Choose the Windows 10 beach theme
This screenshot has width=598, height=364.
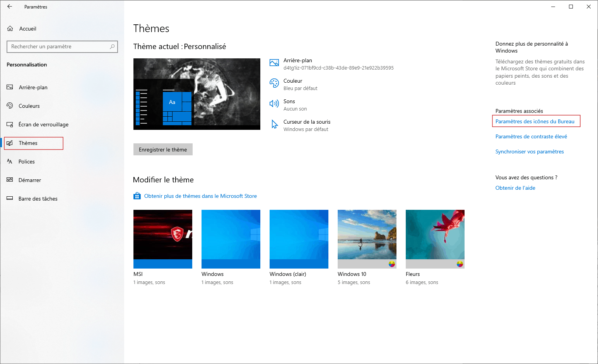(x=367, y=239)
